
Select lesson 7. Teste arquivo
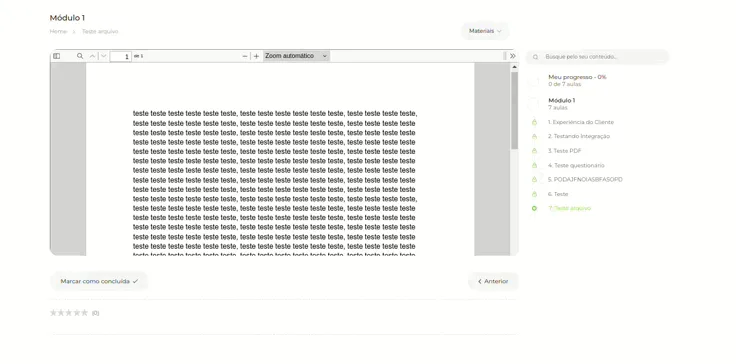pos(569,208)
